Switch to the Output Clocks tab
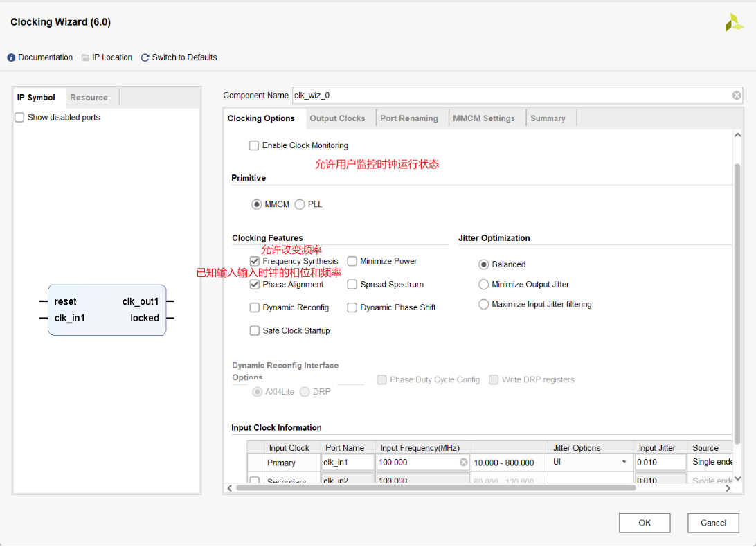Viewport: 756px width, 547px height. (337, 118)
